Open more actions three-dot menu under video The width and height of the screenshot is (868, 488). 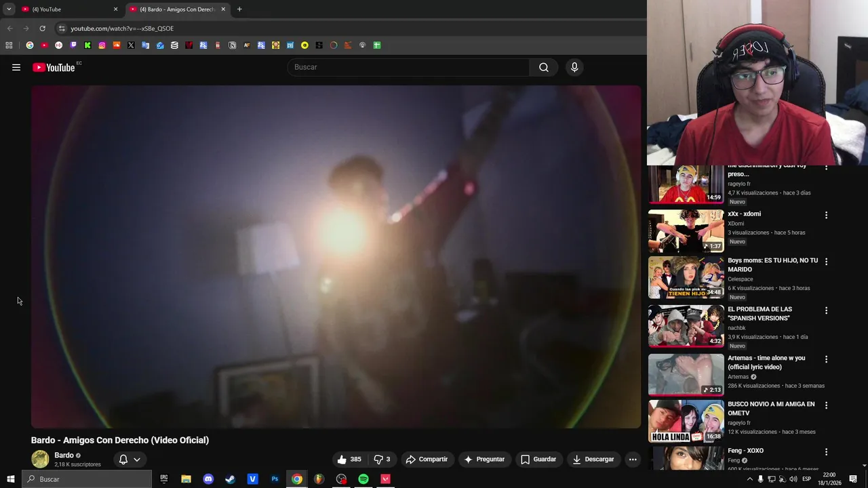point(633,459)
